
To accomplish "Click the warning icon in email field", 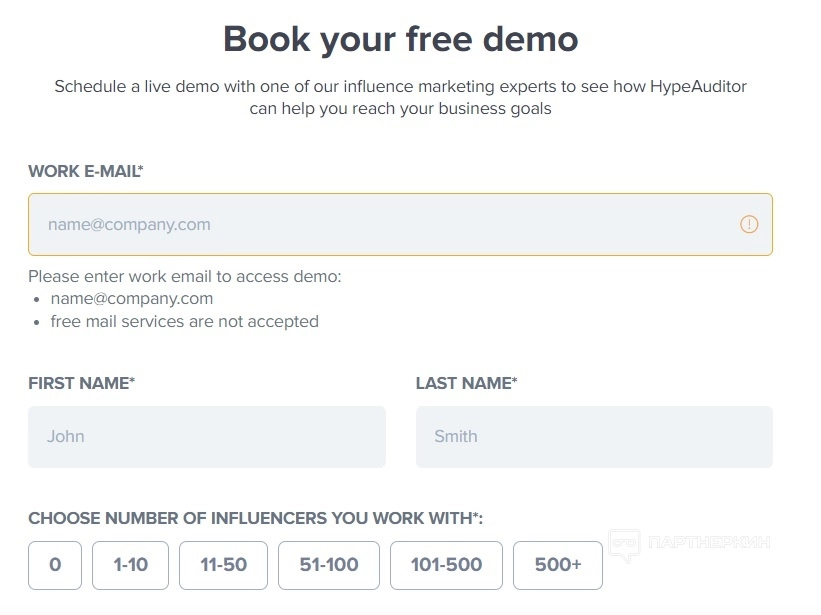I will click(x=749, y=224).
